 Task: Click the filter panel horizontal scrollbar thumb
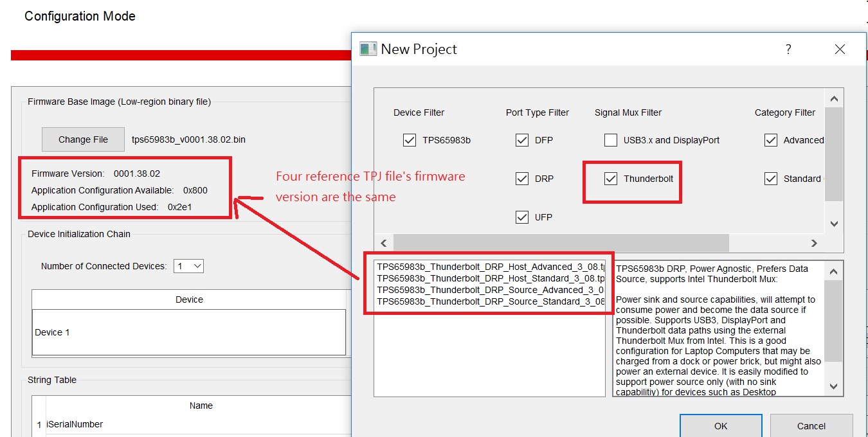561,243
